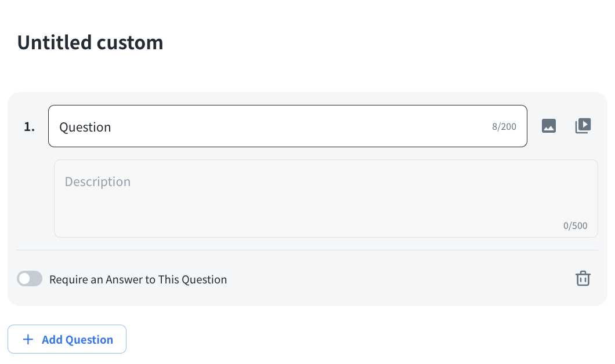Click the add image icon

549,126
